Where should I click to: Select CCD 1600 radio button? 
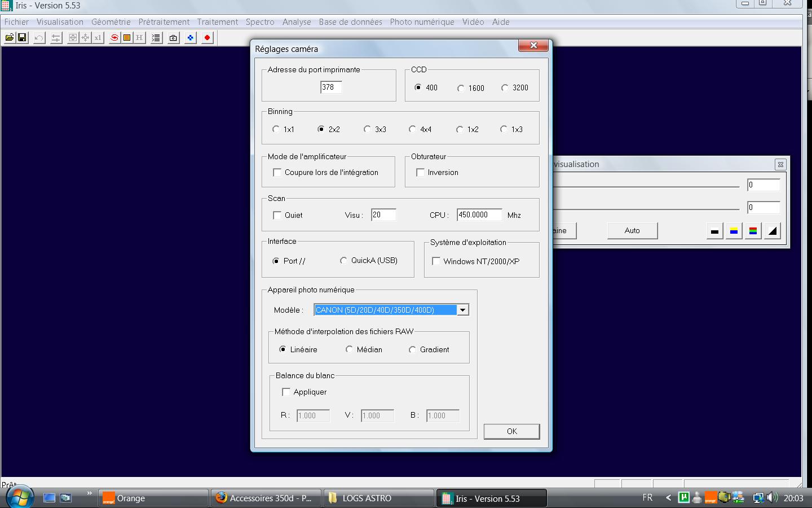tap(461, 88)
